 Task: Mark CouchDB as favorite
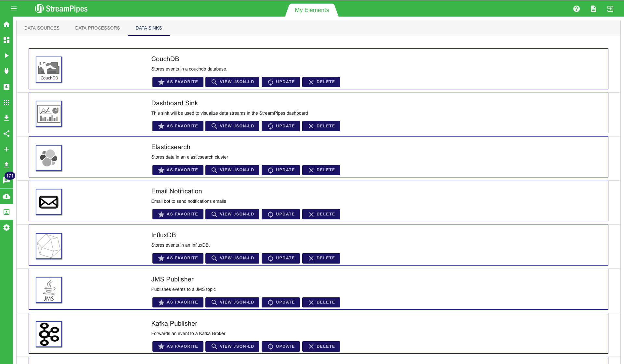coord(178,82)
